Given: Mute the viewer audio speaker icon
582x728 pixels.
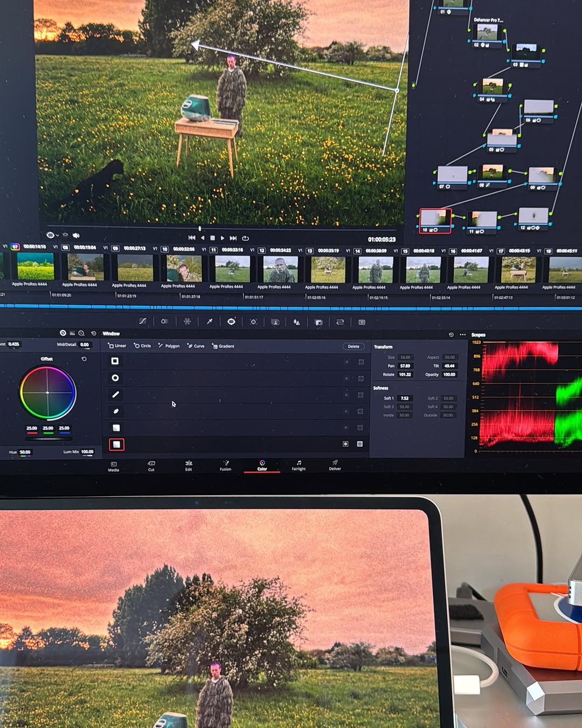Looking at the screenshot, I should coord(76,235).
